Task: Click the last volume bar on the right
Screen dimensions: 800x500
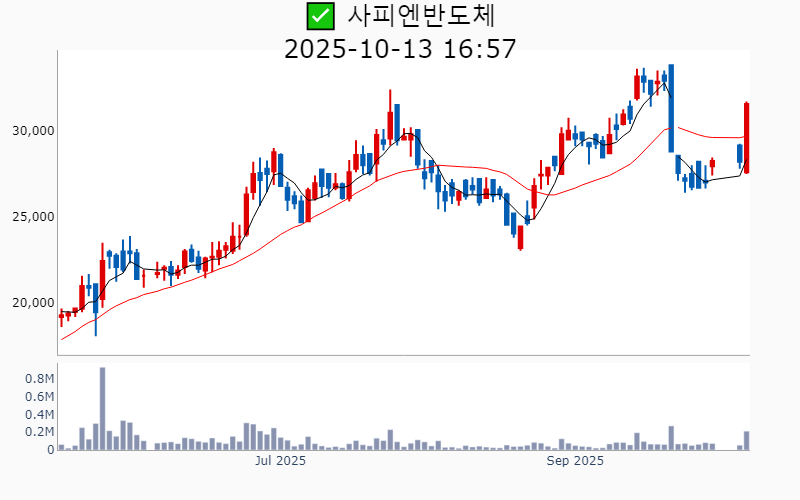Action: (746, 441)
